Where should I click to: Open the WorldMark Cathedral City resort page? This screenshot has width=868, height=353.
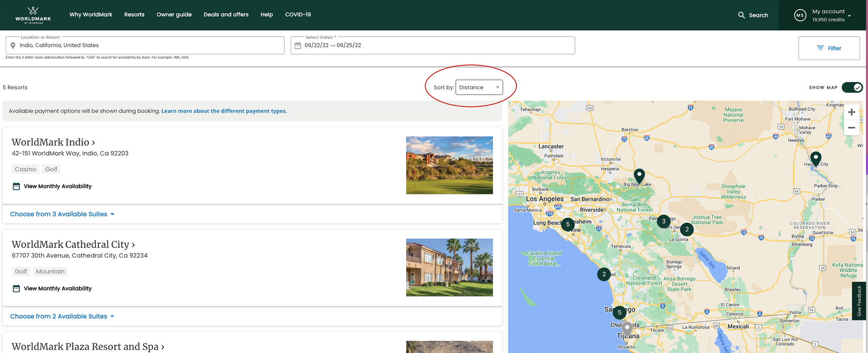pos(73,244)
